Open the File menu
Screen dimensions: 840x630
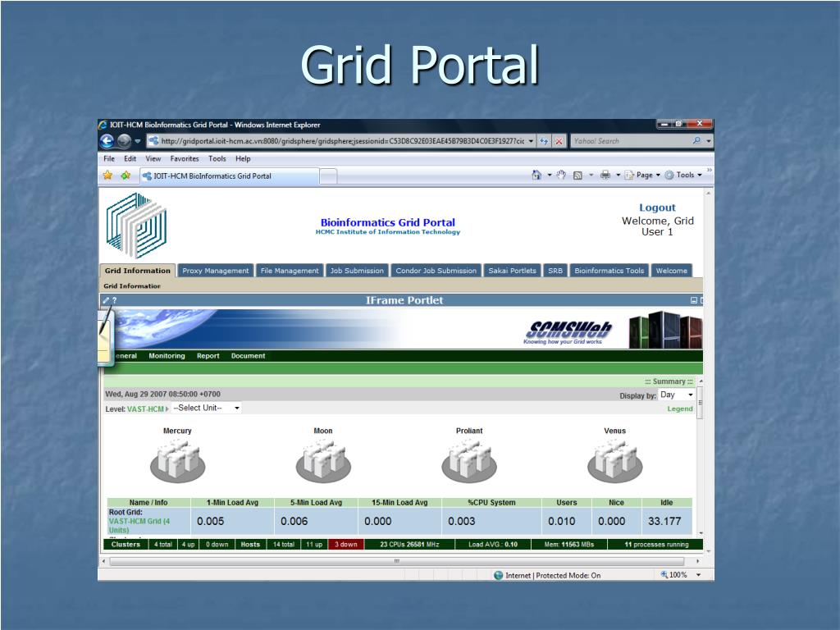pos(109,158)
